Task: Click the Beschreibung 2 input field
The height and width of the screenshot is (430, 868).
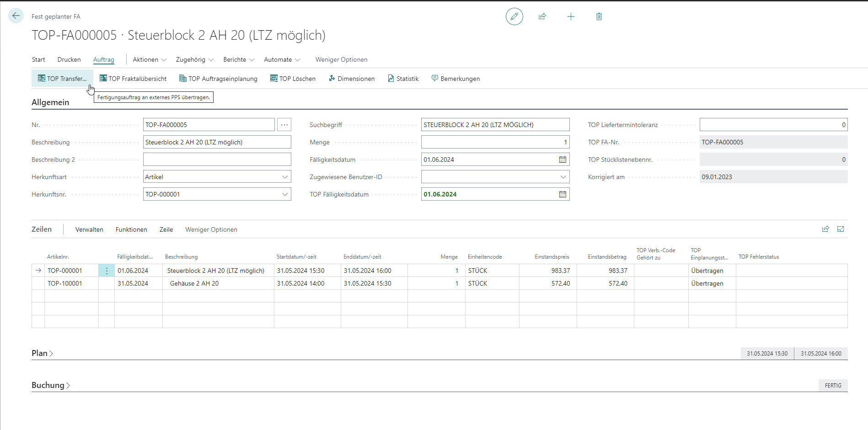Action: 217,159
